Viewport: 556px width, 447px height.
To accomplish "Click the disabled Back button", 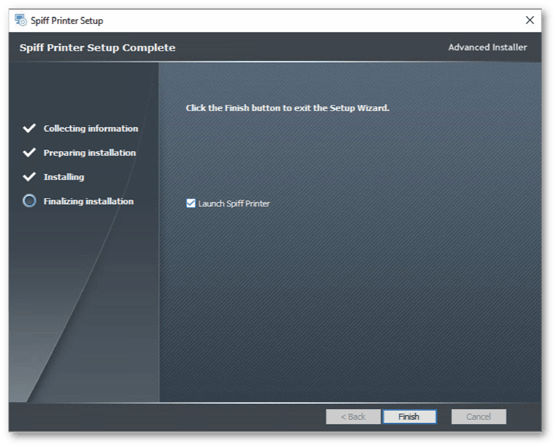I will (353, 417).
